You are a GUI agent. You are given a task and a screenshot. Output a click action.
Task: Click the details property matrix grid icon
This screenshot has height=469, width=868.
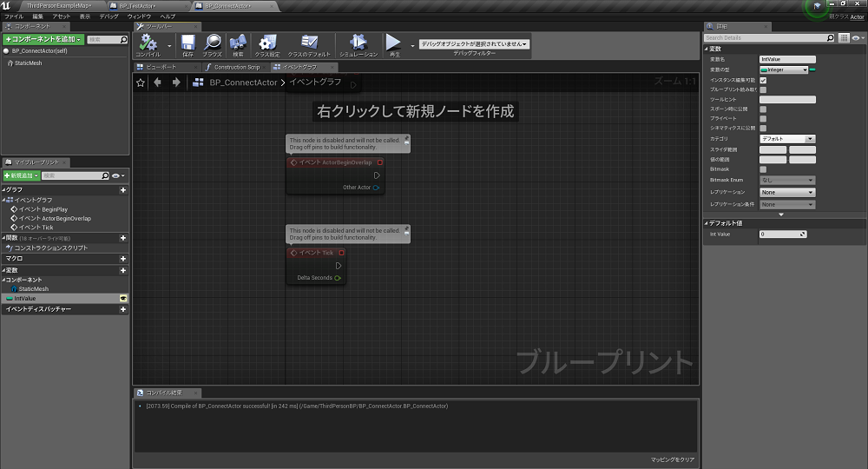(x=844, y=37)
